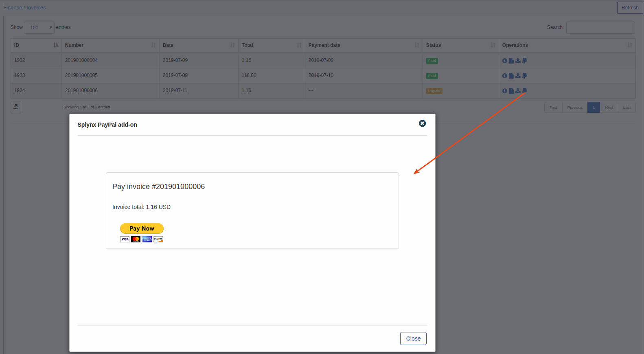This screenshot has width=644, height=354.
Task: Go to the Next page
Action: coord(609,108)
